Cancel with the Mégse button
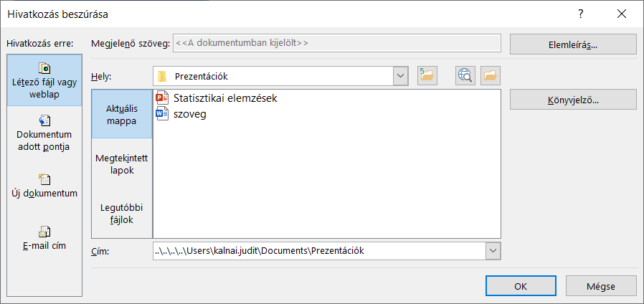 point(601,285)
